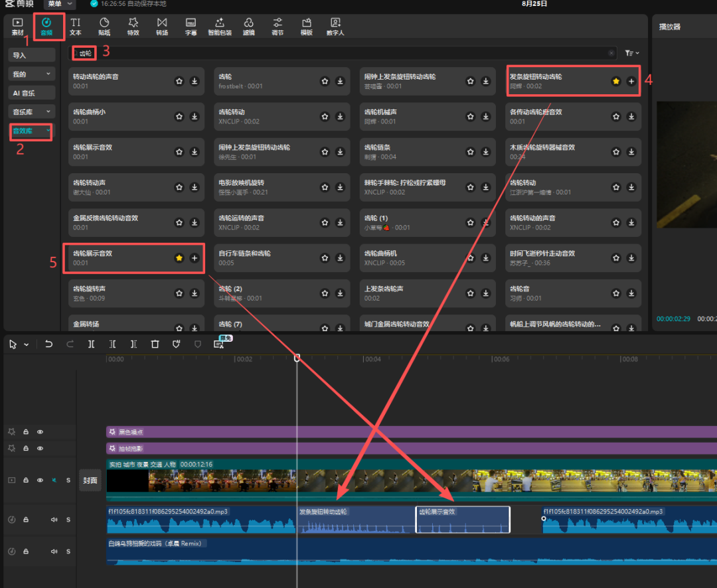Open the 贴纸 (Stickers) panel

104,26
